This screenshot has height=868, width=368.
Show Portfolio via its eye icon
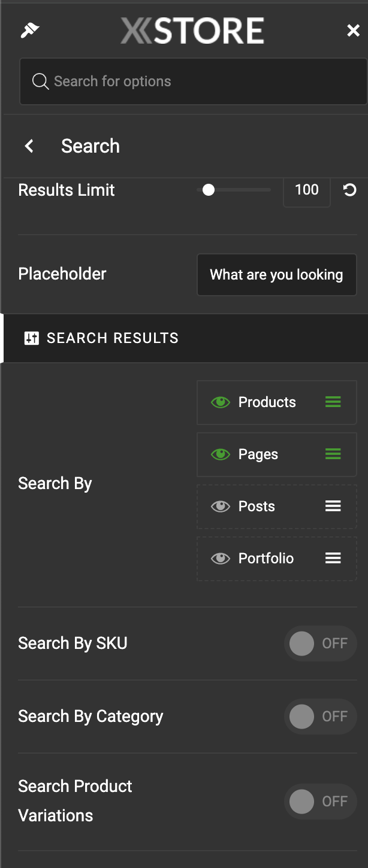(221, 559)
